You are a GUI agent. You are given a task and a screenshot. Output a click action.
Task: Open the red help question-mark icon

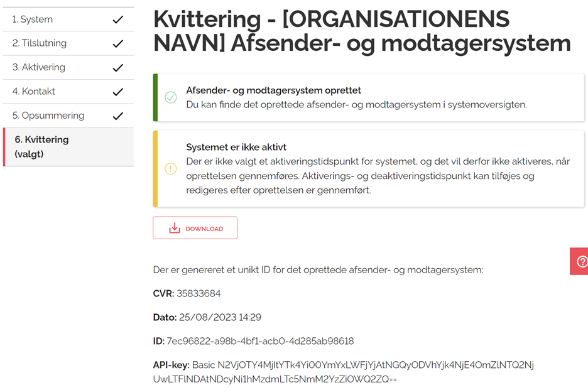point(582,261)
